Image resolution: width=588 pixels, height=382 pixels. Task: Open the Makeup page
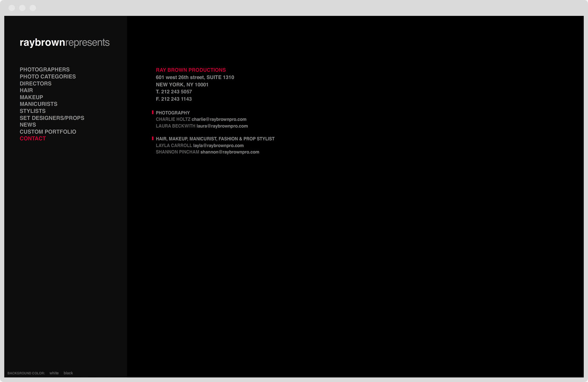tap(31, 97)
